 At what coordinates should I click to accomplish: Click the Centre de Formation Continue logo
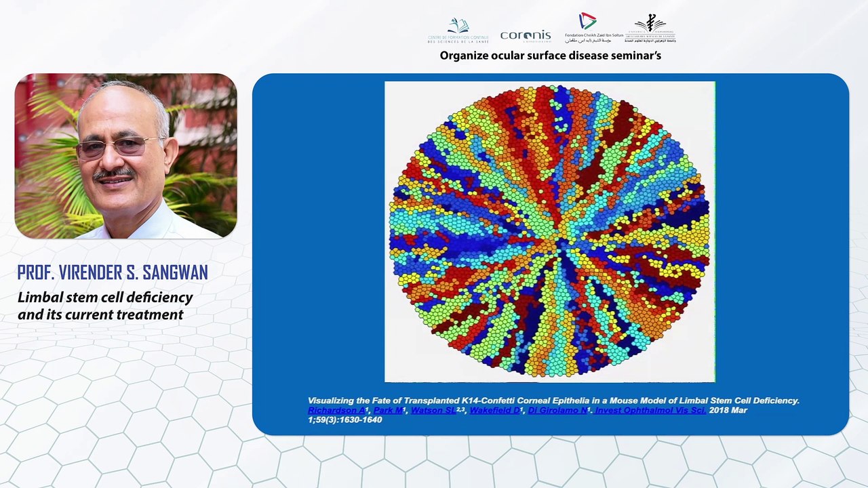pyautogui.click(x=458, y=30)
